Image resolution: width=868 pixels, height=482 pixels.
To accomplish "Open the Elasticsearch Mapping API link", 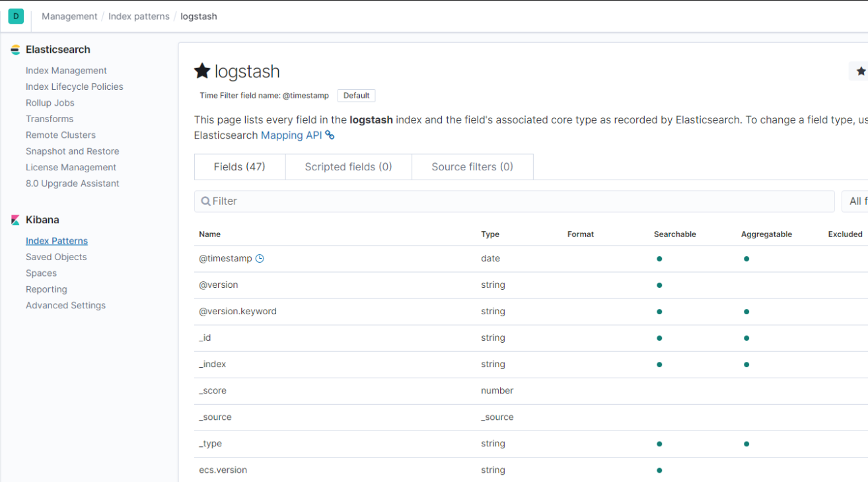I will tap(291, 135).
